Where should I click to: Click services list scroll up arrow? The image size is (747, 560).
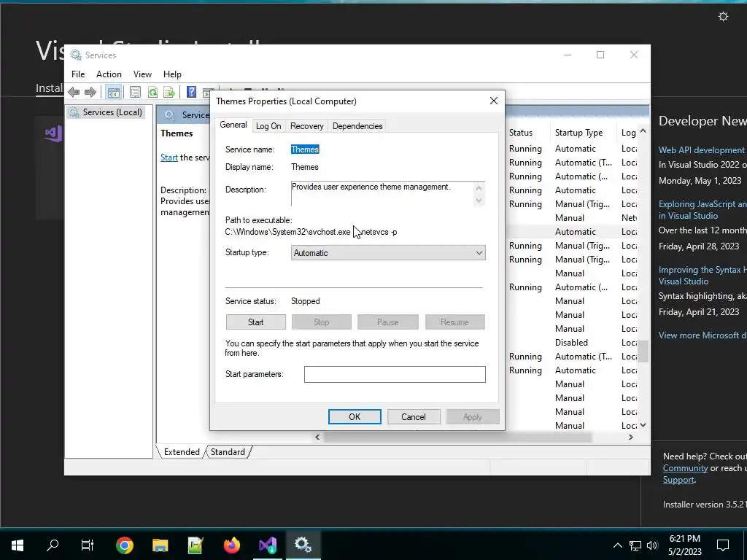643,131
